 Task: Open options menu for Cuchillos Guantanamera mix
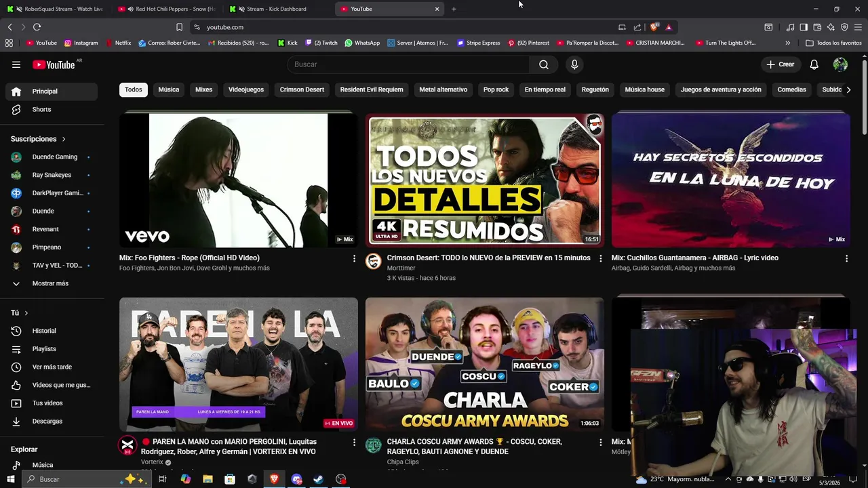846,258
